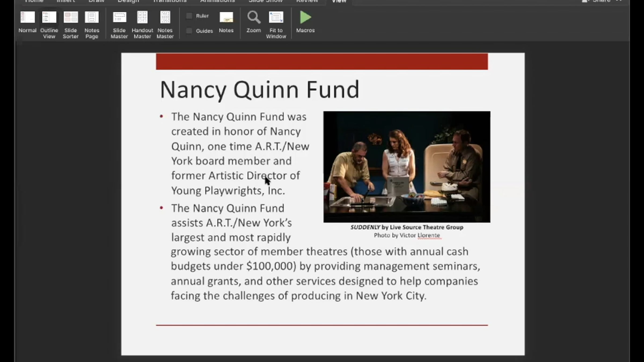The image size is (644, 362).
Task: Toggle the Notes pane icon
Action: click(226, 18)
